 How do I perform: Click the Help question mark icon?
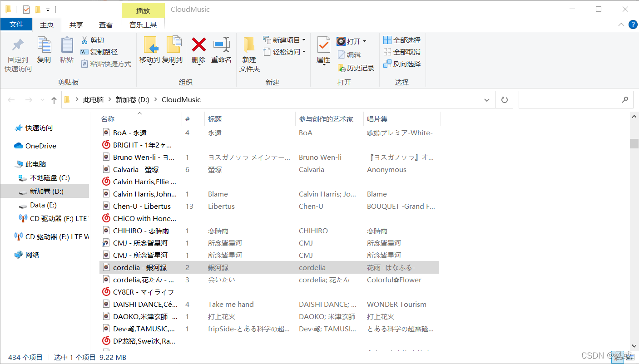(x=633, y=25)
